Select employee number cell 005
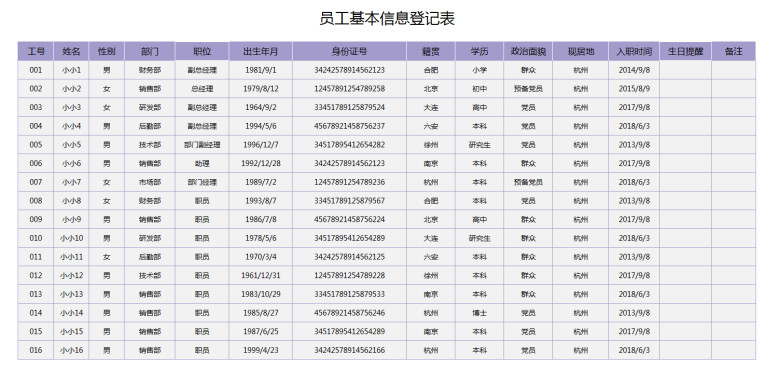Screen dimensions: 780x384 (36, 145)
